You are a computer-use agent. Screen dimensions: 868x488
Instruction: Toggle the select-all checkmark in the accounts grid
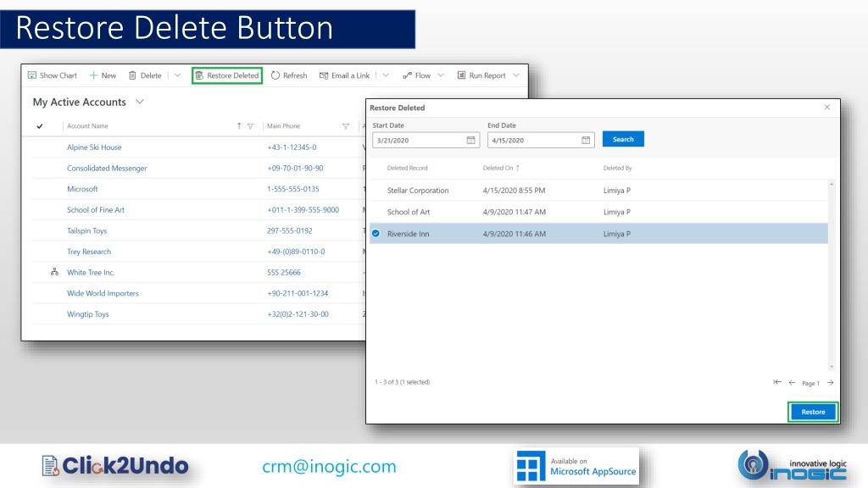click(40, 126)
